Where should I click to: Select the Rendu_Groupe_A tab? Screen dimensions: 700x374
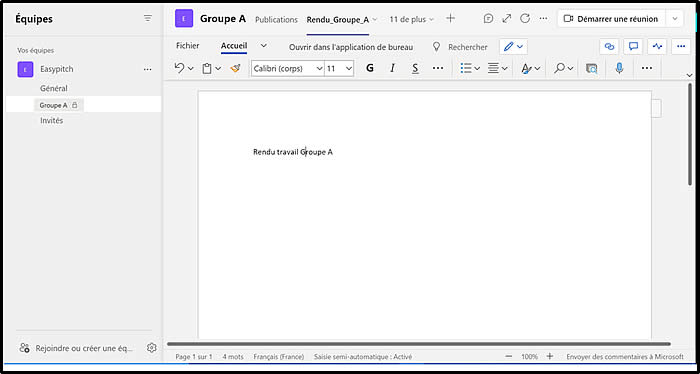click(338, 20)
